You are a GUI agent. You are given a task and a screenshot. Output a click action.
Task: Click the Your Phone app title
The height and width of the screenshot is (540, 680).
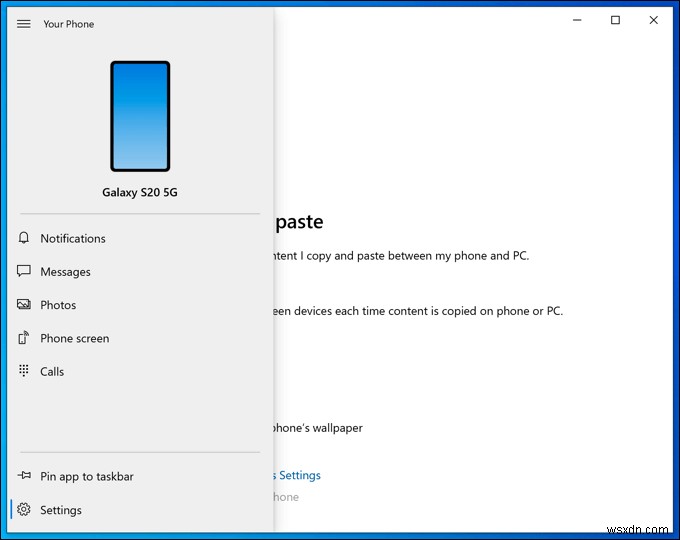(69, 24)
